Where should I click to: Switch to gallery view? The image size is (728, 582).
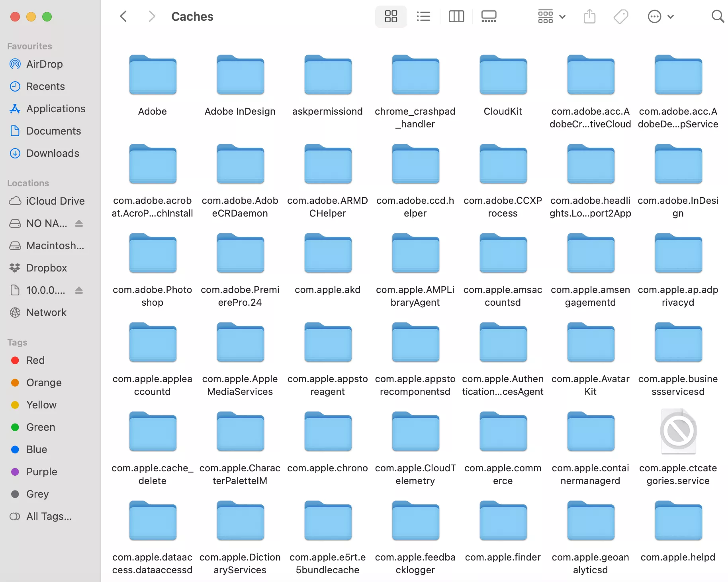[489, 16]
